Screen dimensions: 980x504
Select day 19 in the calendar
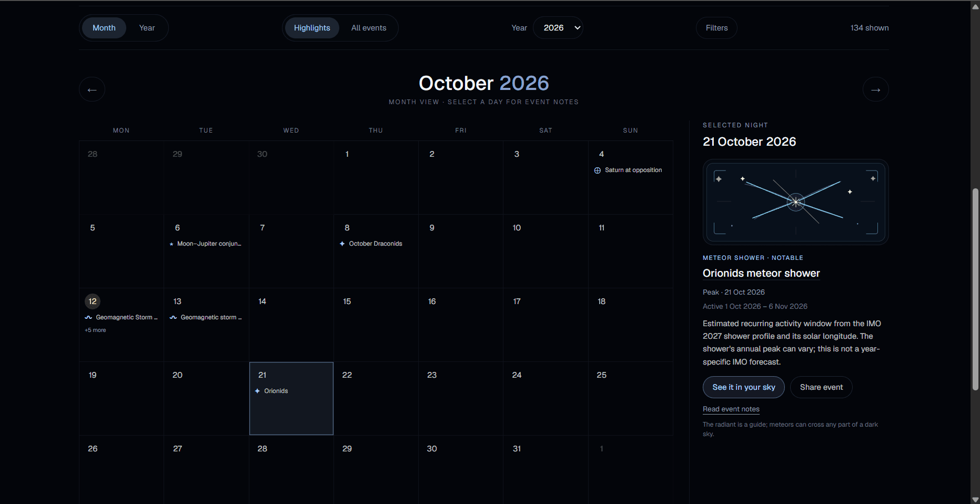[x=122, y=398]
